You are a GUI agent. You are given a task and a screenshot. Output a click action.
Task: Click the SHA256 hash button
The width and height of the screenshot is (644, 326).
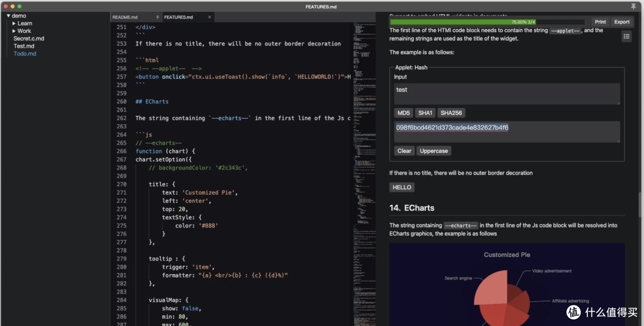click(451, 113)
